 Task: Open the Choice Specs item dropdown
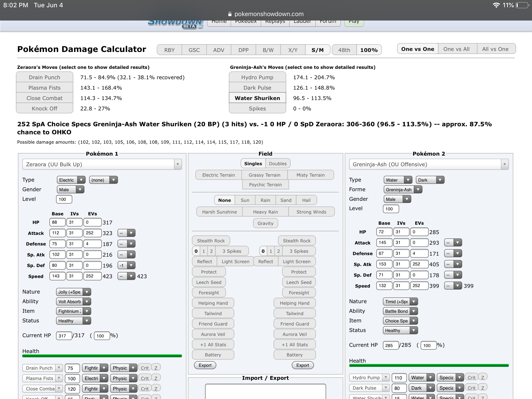point(400,321)
